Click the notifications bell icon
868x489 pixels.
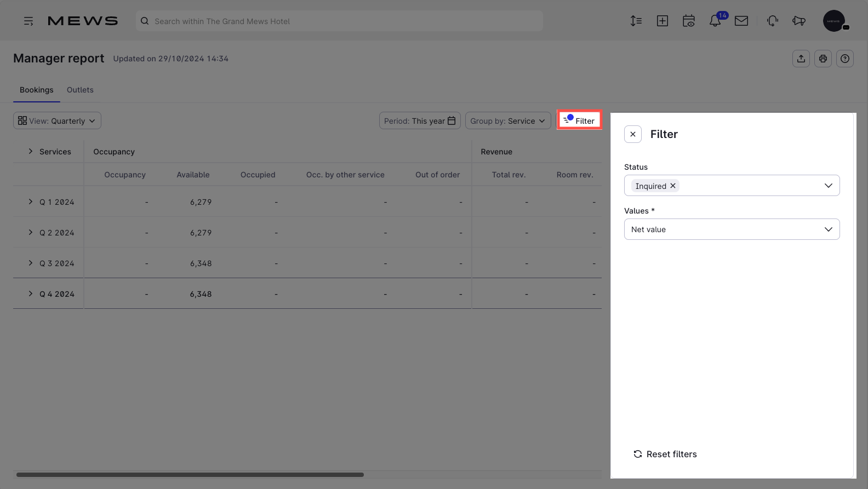tap(715, 21)
